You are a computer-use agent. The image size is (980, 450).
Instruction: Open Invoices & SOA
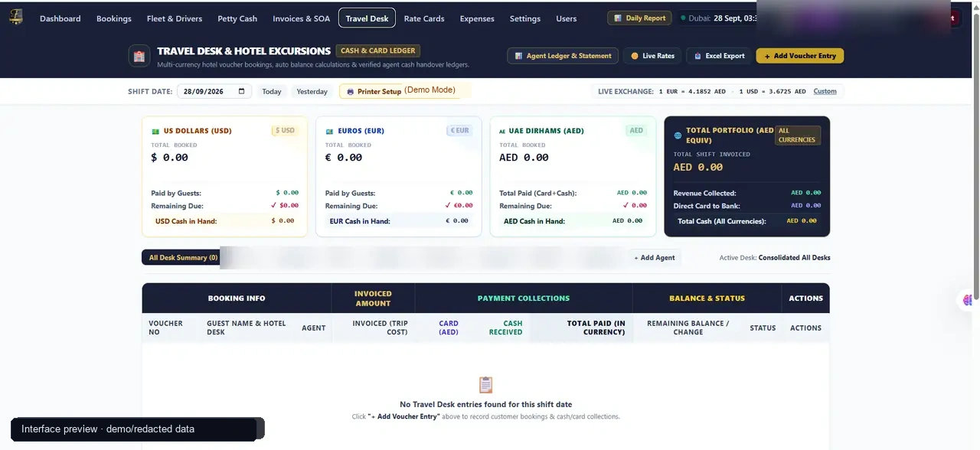302,18
